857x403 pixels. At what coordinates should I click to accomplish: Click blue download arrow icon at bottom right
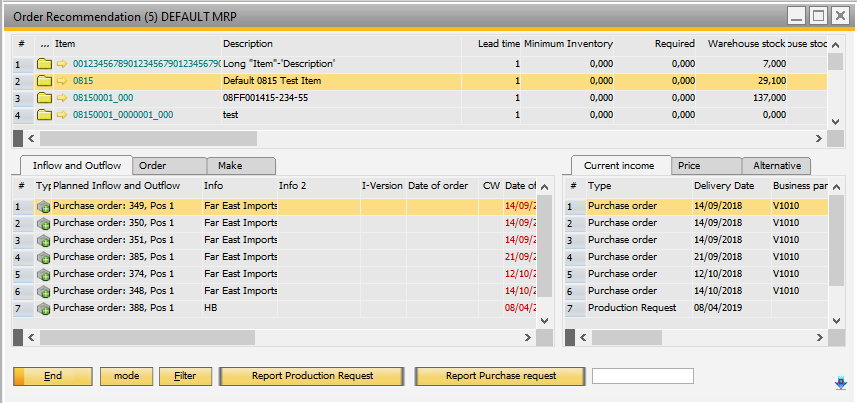click(x=840, y=381)
